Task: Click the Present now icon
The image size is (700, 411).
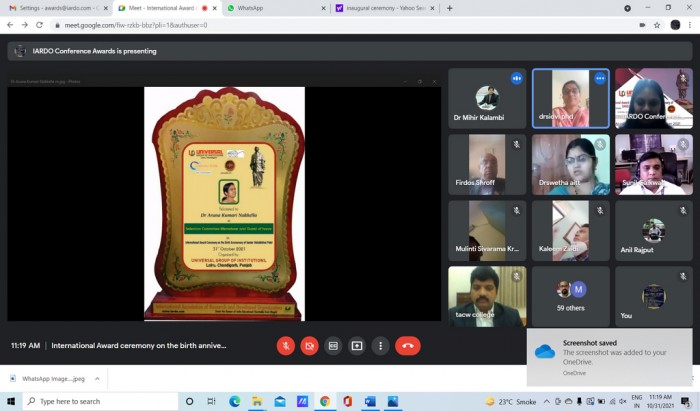Action: point(357,346)
